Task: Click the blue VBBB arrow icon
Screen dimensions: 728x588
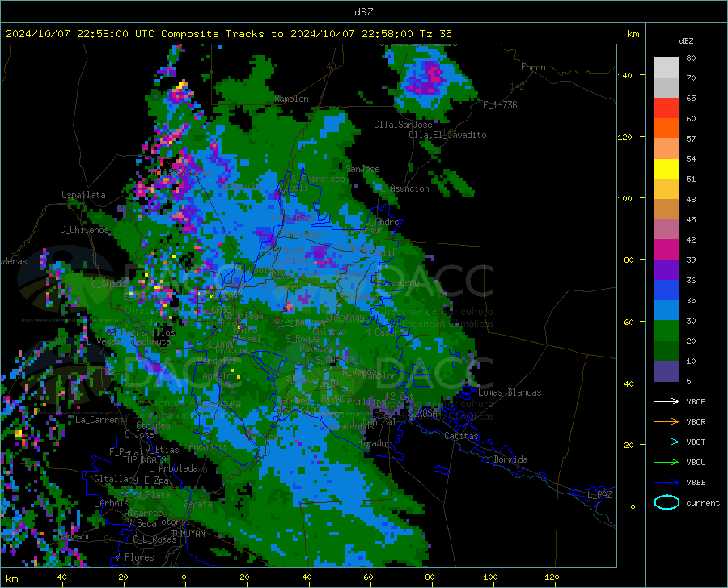Action: pyautogui.click(x=667, y=482)
